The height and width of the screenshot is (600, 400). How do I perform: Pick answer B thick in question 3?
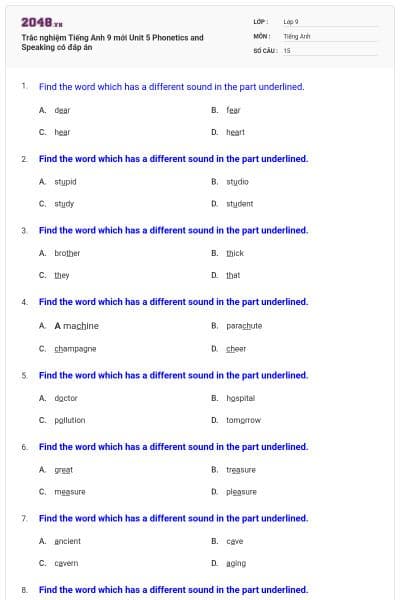coord(235,253)
